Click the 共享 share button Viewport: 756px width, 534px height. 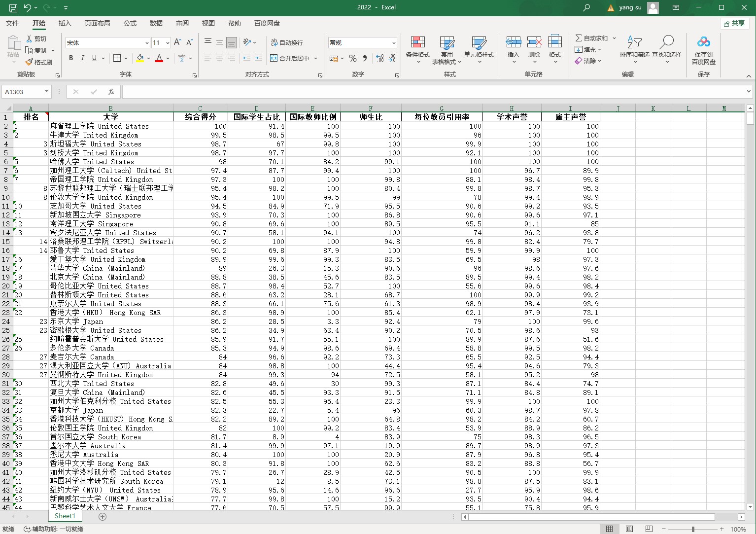pos(734,23)
